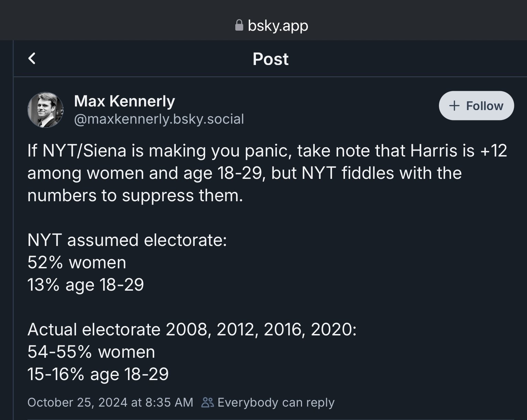Viewport: 527px width, 420px height.
Task: Click the "13% age 18-29" line
Action: pos(86,285)
